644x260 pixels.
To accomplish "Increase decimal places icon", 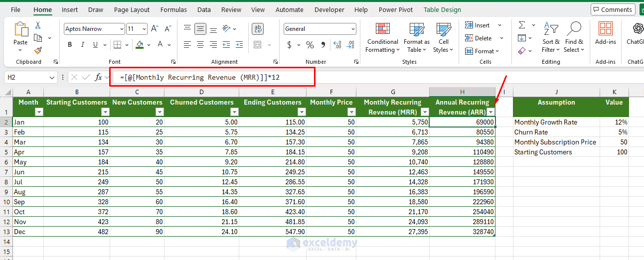I will click(x=336, y=45).
